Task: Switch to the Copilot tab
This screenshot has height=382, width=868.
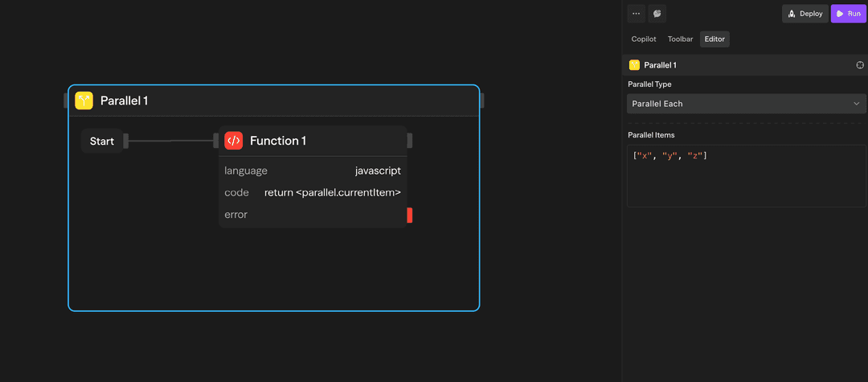Action: point(644,39)
